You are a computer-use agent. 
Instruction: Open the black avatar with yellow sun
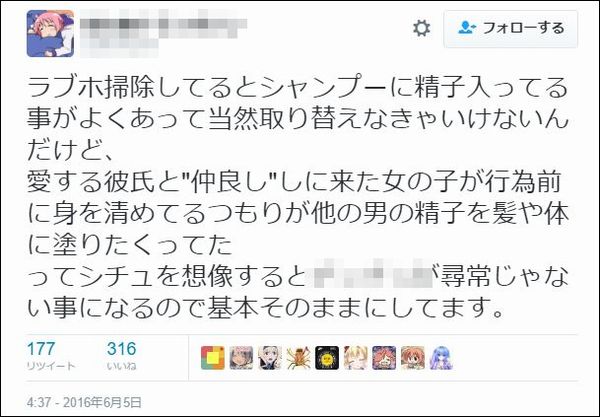[x=327, y=358]
